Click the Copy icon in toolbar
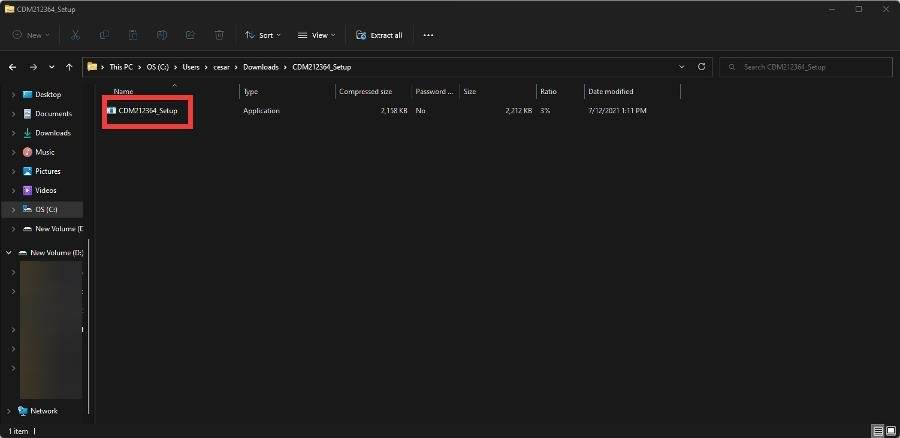Viewport: 900px width, 438px height. (104, 35)
